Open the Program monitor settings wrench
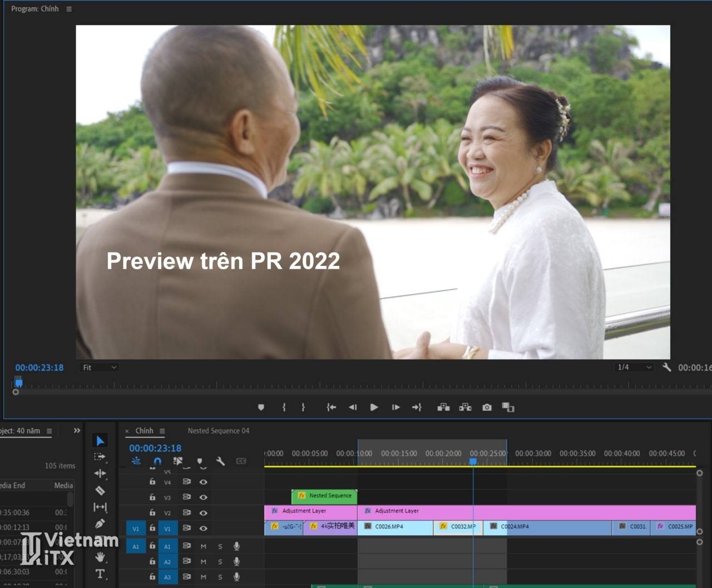This screenshot has width=712, height=588. 666,367
